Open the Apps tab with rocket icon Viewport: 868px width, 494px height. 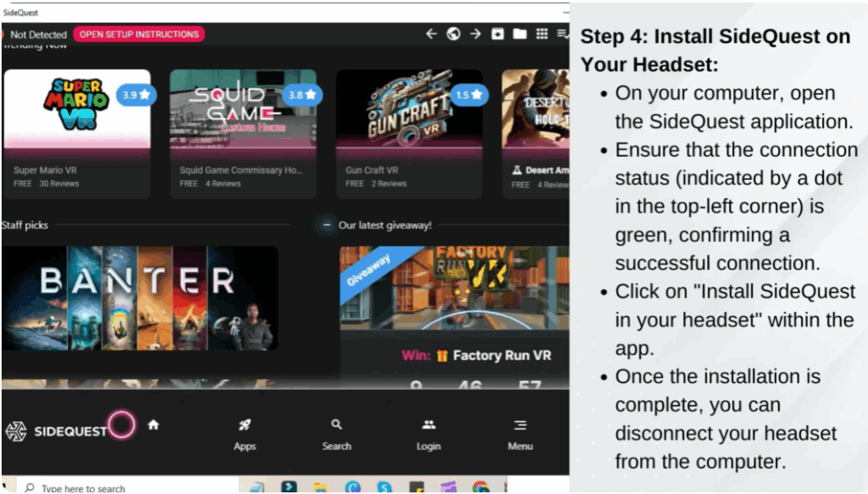point(245,434)
